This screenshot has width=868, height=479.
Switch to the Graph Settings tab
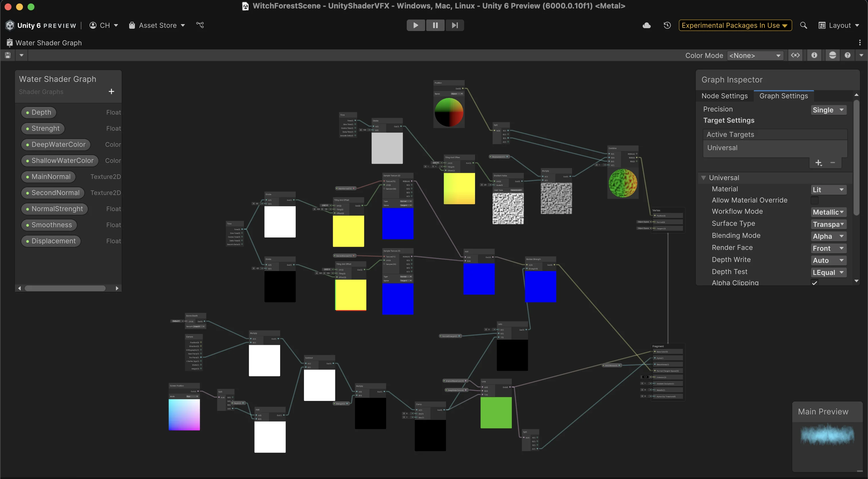783,96
